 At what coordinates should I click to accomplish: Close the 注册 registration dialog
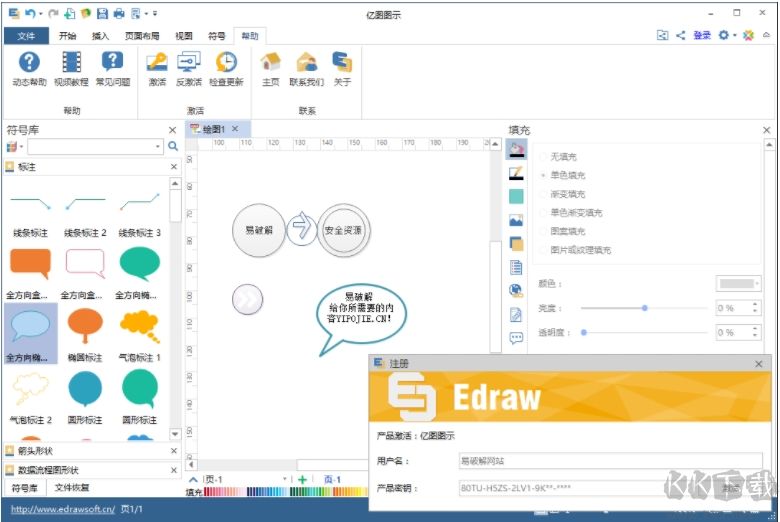[x=759, y=364]
